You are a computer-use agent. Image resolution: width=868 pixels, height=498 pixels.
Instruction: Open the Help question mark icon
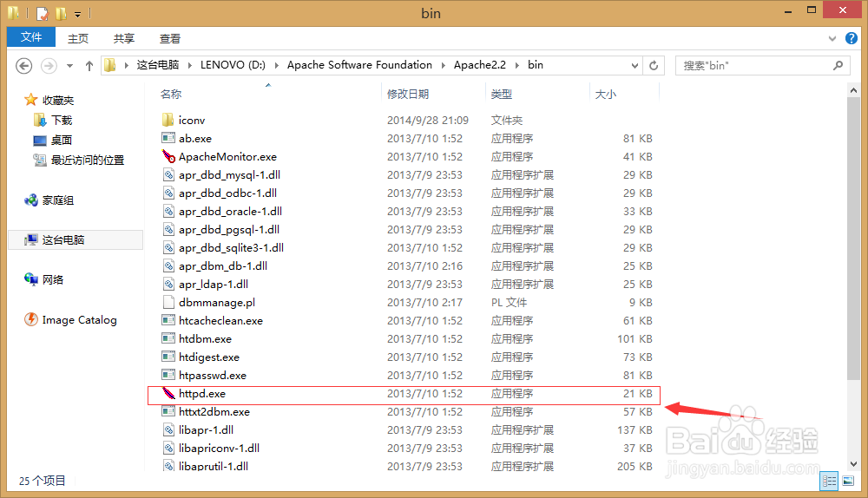(x=852, y=38)
